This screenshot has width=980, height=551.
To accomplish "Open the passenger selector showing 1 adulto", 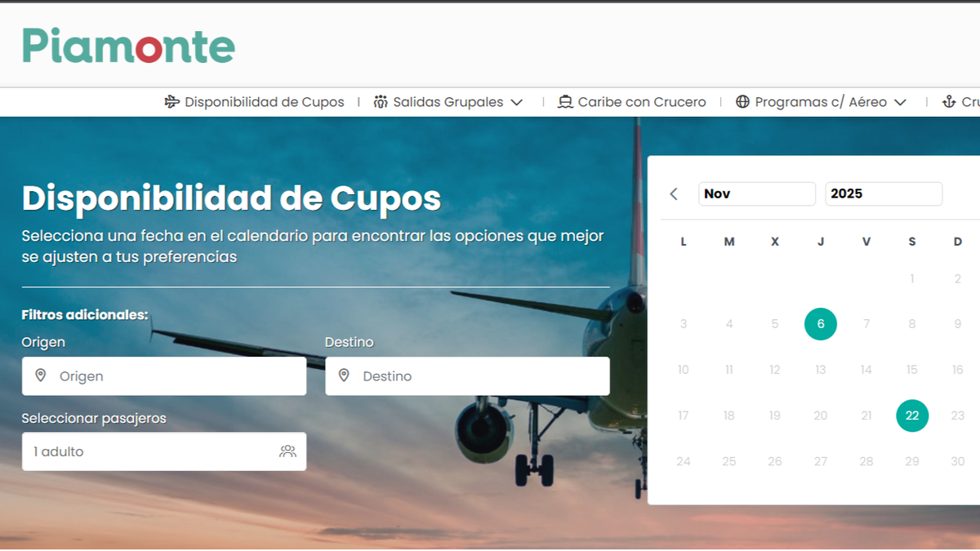I will [163, 451].
